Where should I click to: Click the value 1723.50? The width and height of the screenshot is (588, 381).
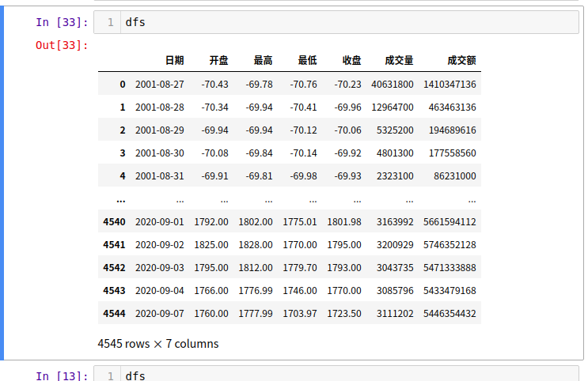pos(344,313)
